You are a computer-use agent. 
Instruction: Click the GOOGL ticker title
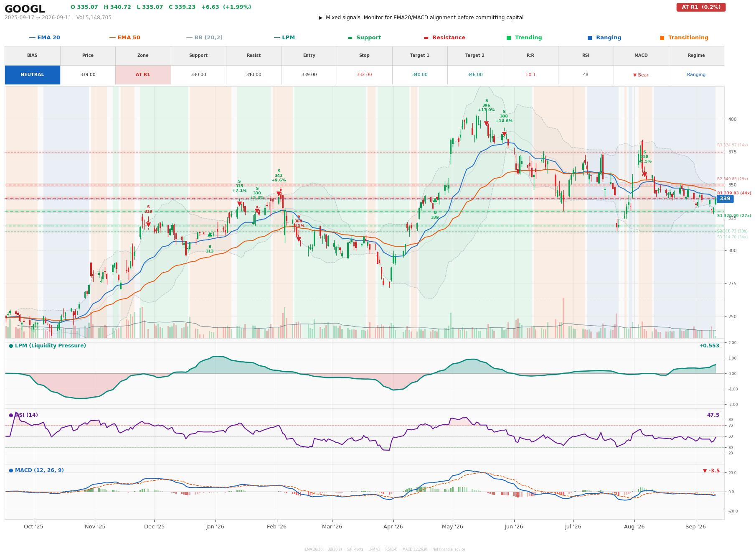click(25, 9)
